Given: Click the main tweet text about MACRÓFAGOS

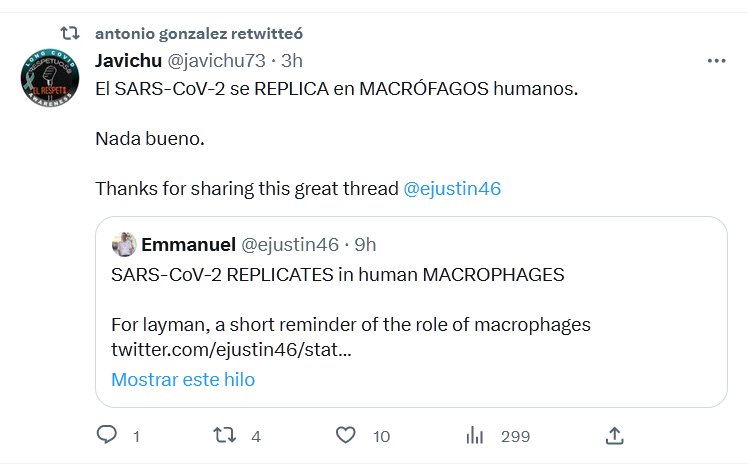Looking at the screenshot, I should [x=336, y=88].
